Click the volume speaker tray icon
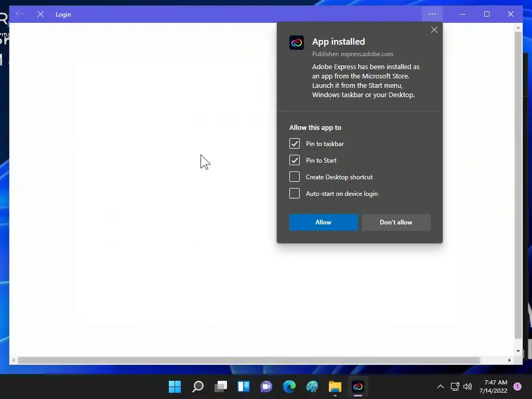This screenshot has height=399, width=532. coord(468,387)
